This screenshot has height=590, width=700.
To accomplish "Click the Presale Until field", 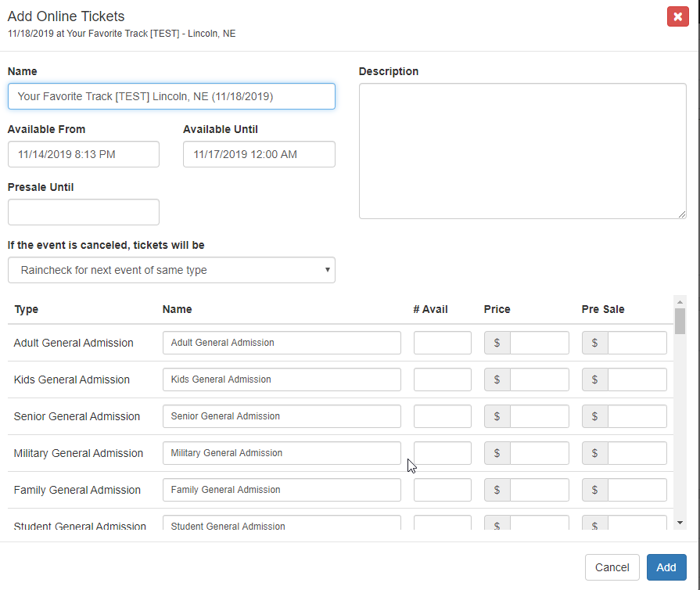I will pyautogui.click(x=84, y=212).
